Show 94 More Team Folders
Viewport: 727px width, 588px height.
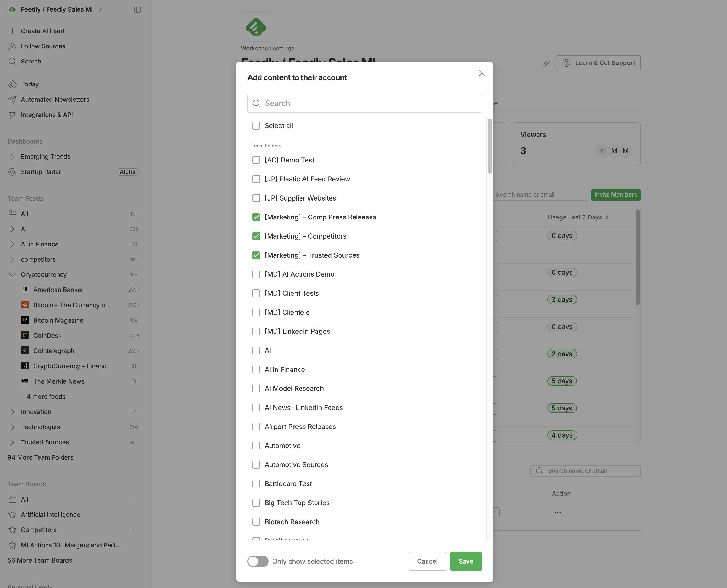(x=40, y=458)
